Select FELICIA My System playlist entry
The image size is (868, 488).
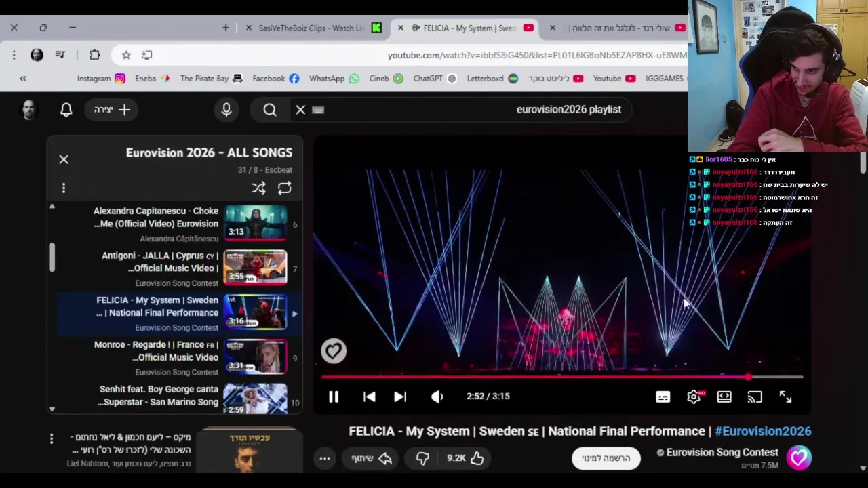pos(179,313)
